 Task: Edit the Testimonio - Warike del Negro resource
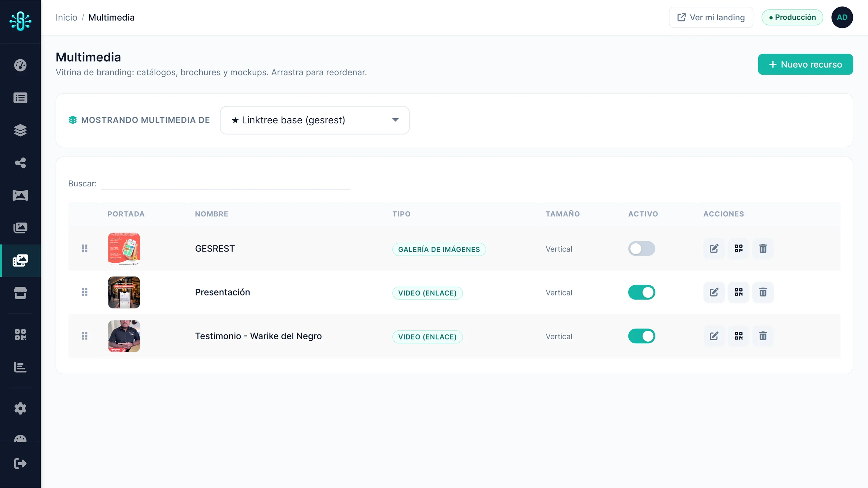point(714,336)
